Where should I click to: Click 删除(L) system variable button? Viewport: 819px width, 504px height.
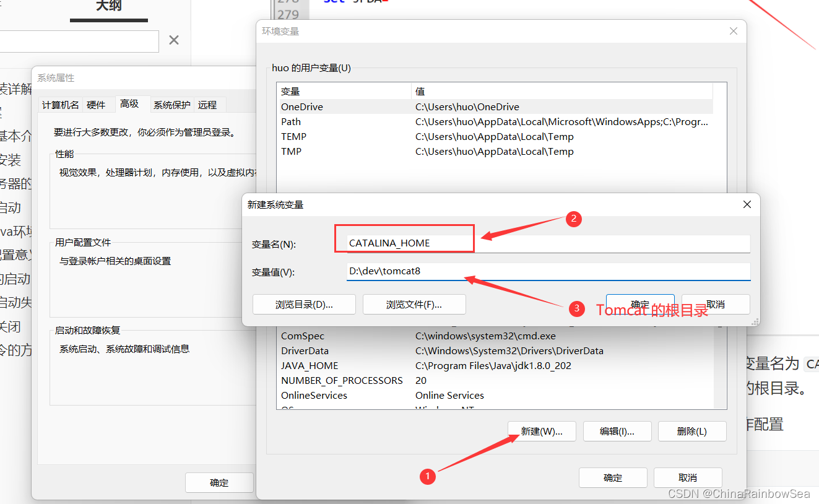click(x=692, y=432)
